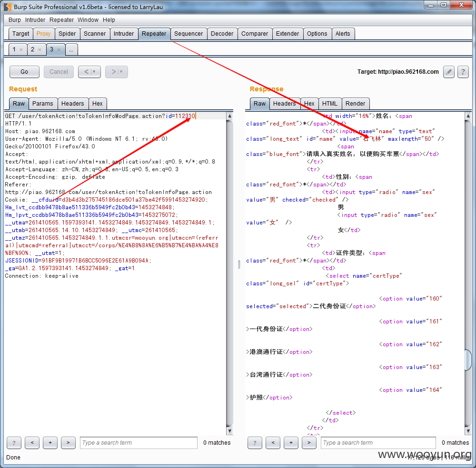476x468 pixels.
Task: Click the response scrollbar thumb
Action: pos(468,360)
